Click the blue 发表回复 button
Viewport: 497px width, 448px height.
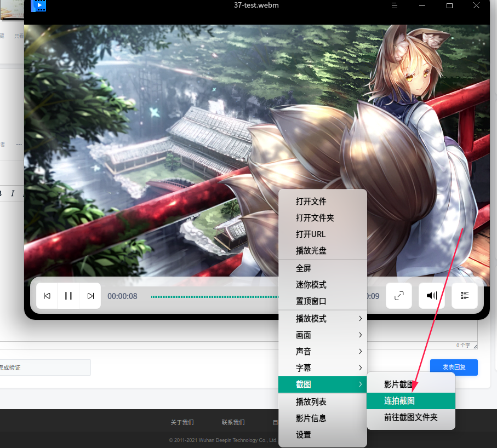tap(454, 367)
